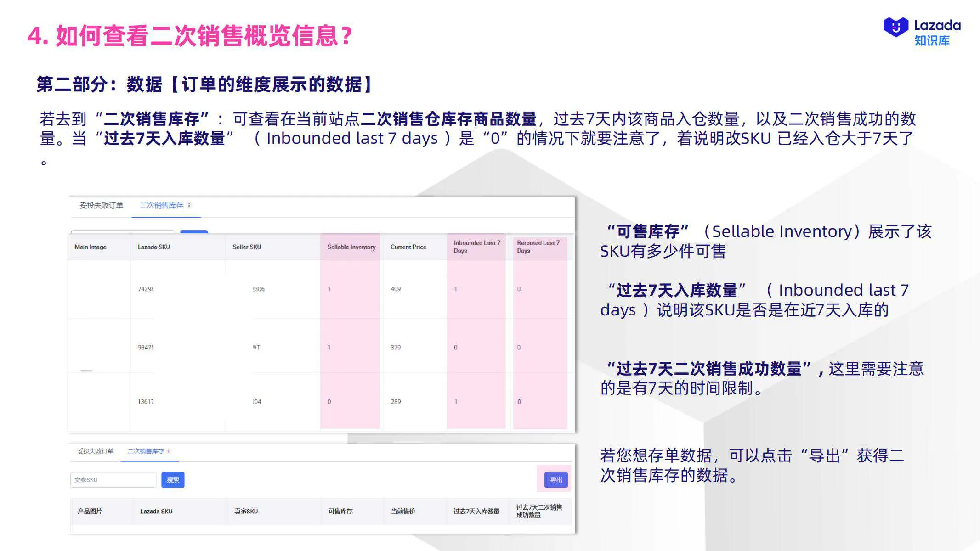Click the info icon beside 二次销售库存 tab
Screen dimensions: 980x551
point(188,206)
